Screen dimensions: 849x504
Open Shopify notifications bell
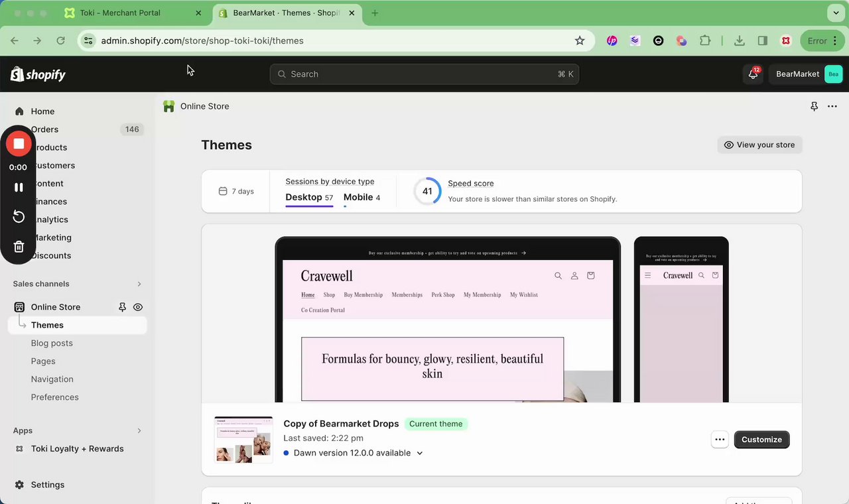(753, 74)
